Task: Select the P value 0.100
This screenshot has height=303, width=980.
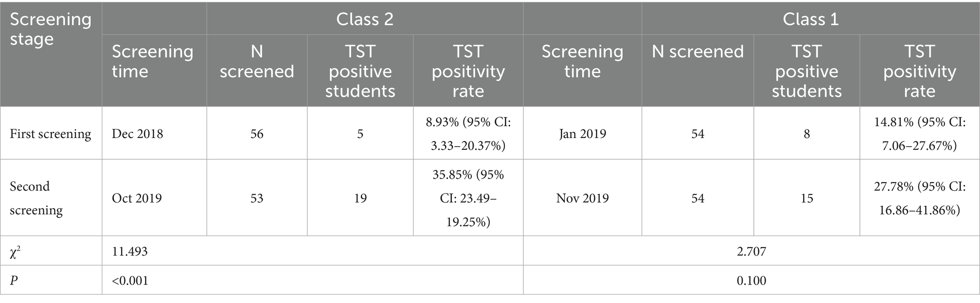Action: pyautogui.click(x=751, y=281)
